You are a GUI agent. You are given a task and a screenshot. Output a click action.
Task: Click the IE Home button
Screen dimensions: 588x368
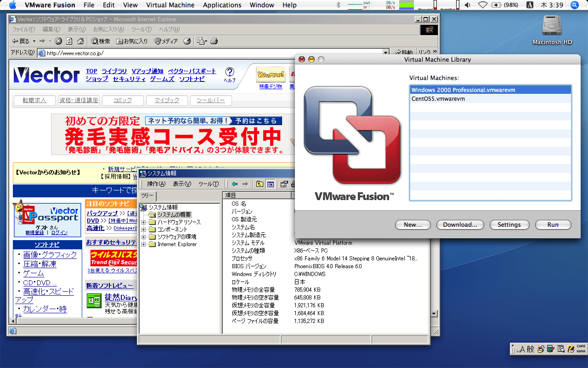pyautogui.click(x=80, y=41)
